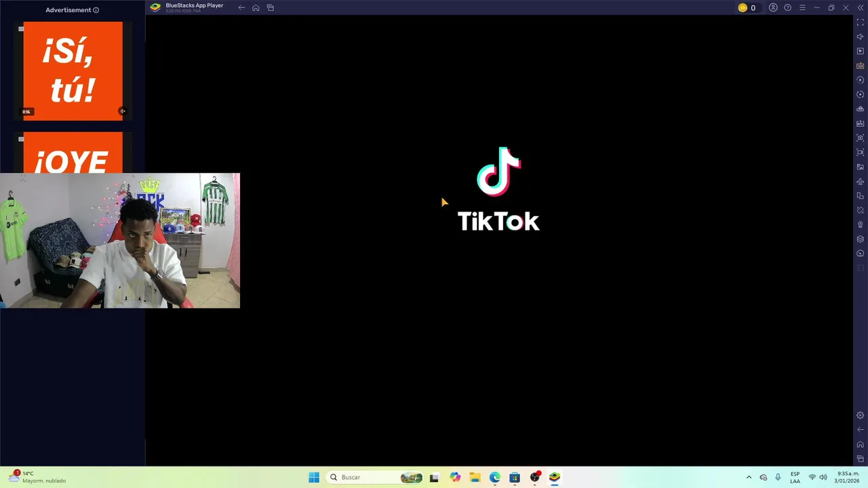Rotate the screen using the rotate icon
This screenshot has height=488, width=868.
click(x=861, y=210)
